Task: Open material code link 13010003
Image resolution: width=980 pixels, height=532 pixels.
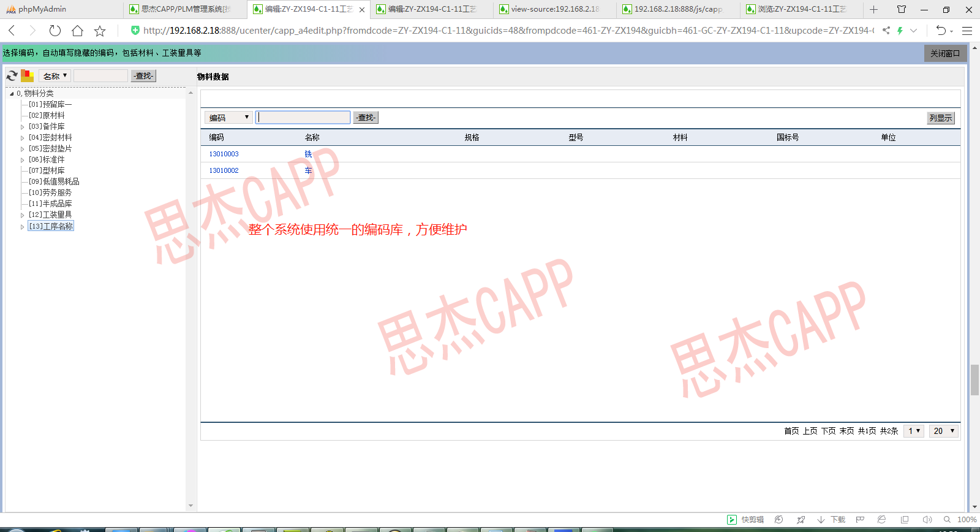Action: click(x=224, y=154)
